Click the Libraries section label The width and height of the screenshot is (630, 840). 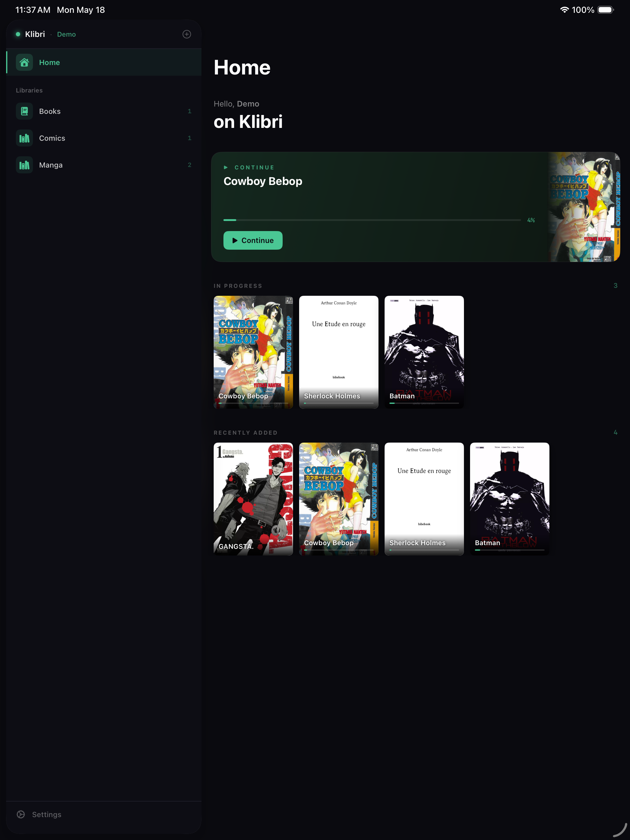(29, 90)
